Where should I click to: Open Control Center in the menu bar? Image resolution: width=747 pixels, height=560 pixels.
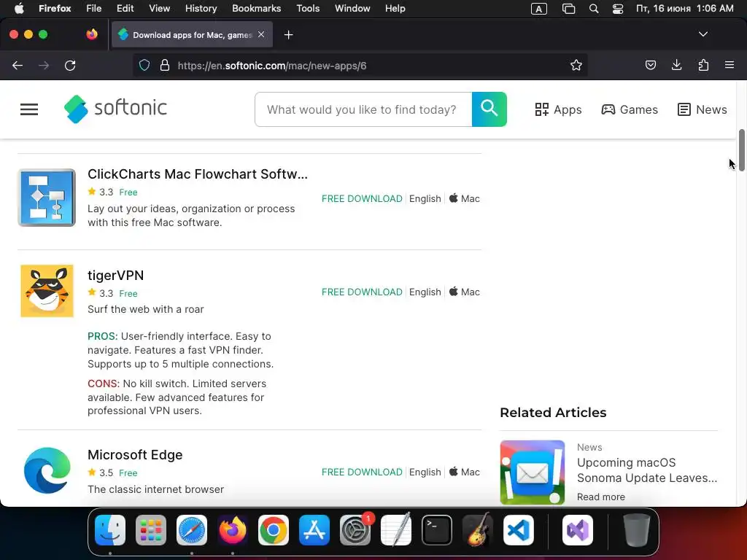618,9
